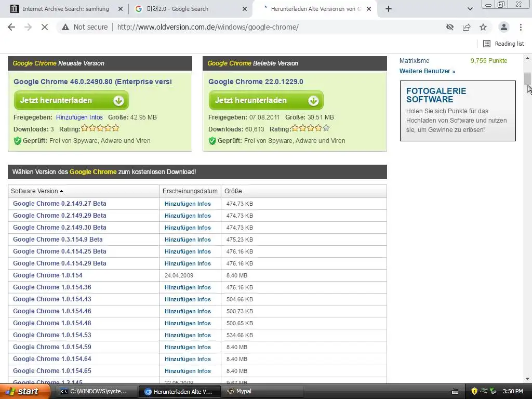Go back to the previous page

[x=11, y=27]
